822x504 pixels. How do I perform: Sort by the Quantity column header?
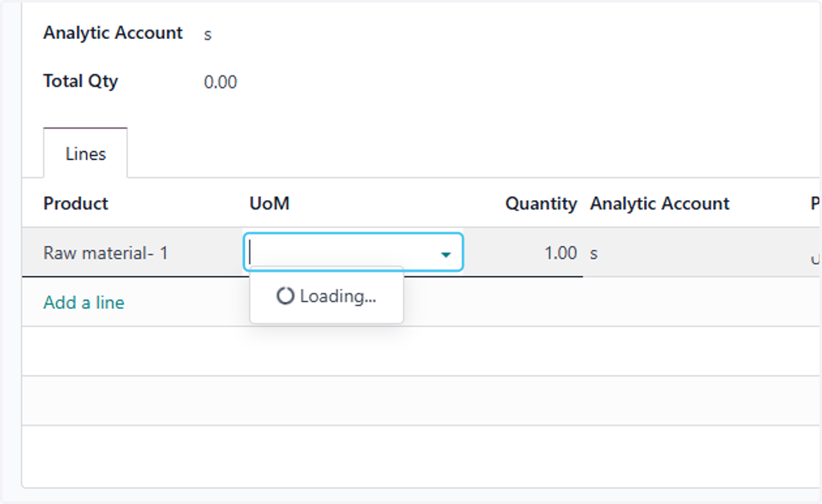[x=541, y=203]
